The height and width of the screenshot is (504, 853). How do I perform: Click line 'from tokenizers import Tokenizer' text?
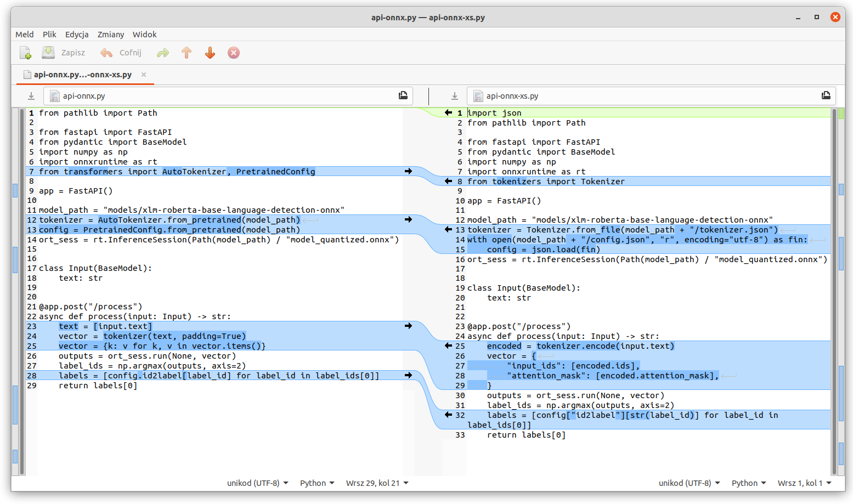coord(546,182)
